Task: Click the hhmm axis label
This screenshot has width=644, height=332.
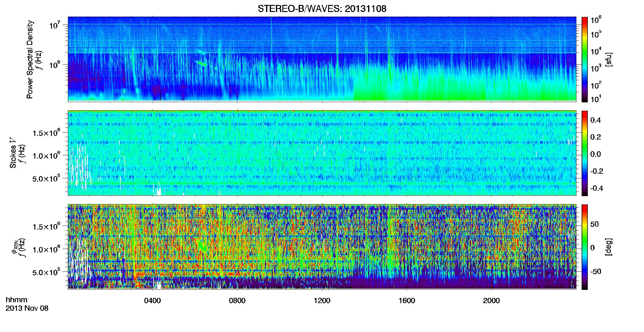Action: [x=17, y=300]
